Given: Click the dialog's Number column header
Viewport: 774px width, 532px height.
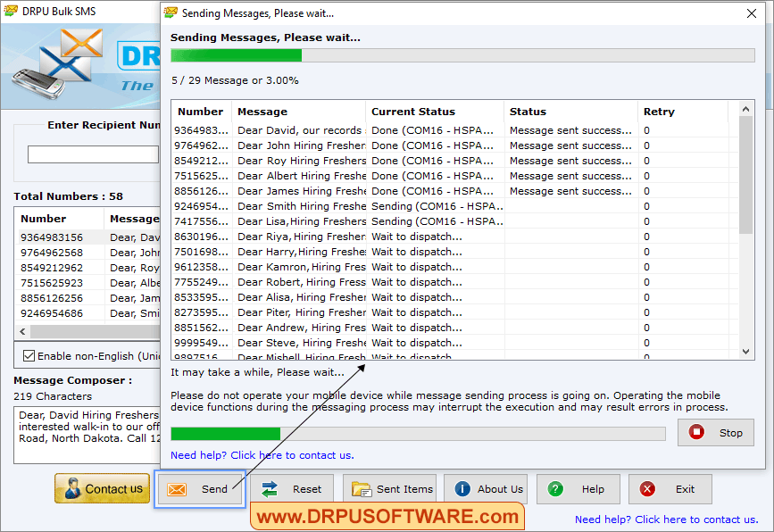Looking at the screenshot, I should tap(200, 112).
